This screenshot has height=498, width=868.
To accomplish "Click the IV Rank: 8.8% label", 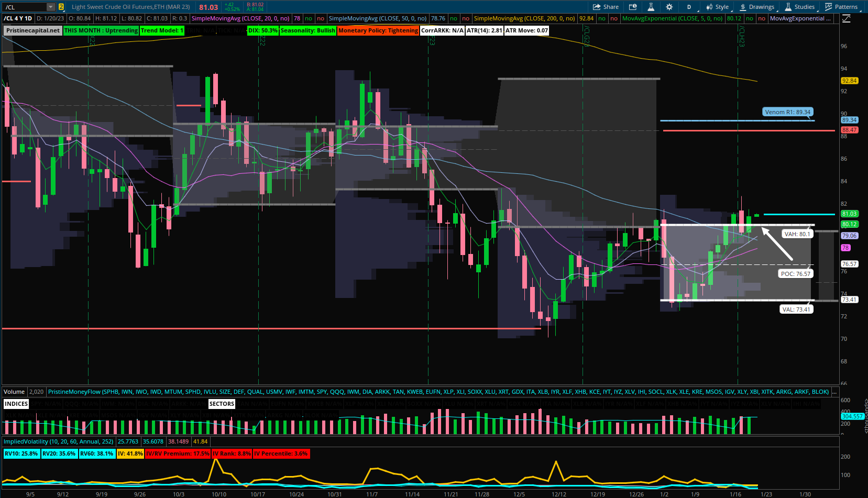I will [x=232, y=453].
